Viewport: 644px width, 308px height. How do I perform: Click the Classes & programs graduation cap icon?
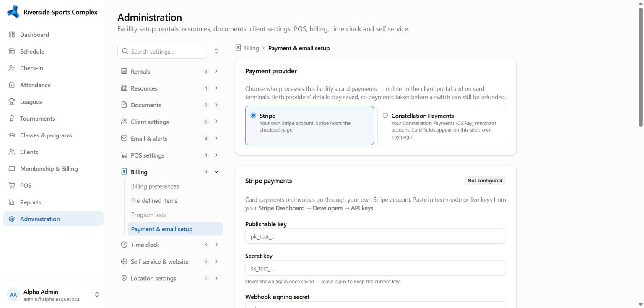tap(12, 135)
